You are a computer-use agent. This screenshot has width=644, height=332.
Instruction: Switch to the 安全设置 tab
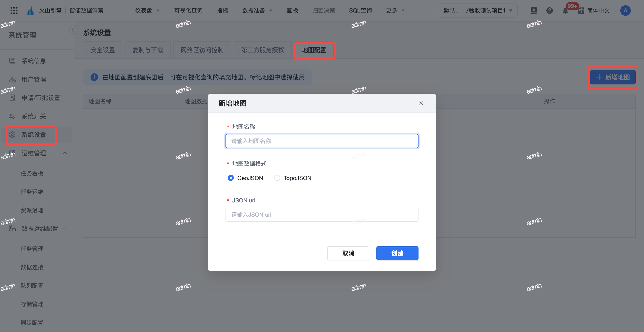point(102,50)
